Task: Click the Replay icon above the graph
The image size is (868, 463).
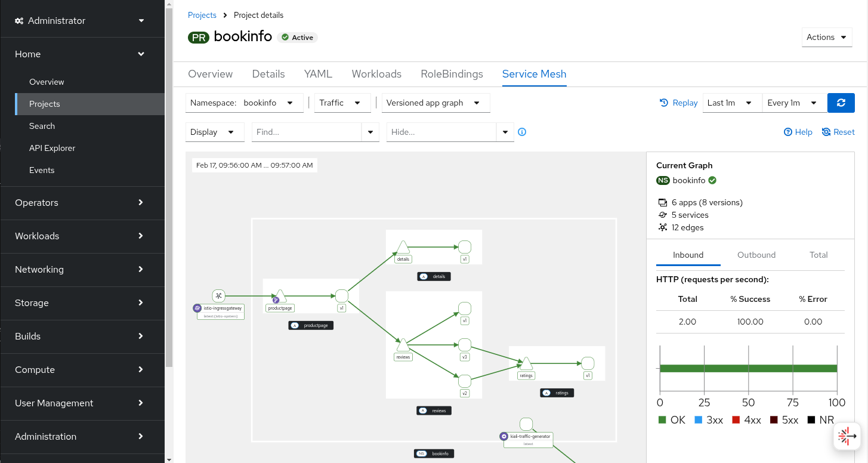Action: point(678,103)
